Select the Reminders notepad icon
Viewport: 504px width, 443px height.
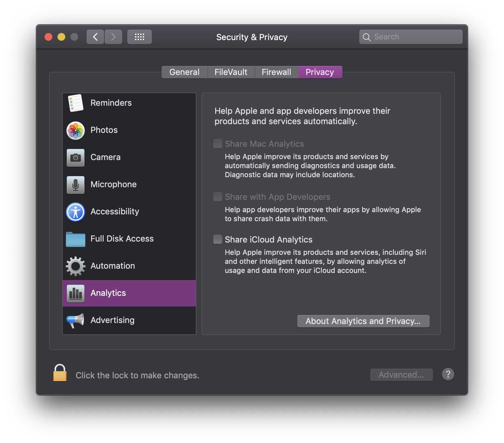click(76, 103)
